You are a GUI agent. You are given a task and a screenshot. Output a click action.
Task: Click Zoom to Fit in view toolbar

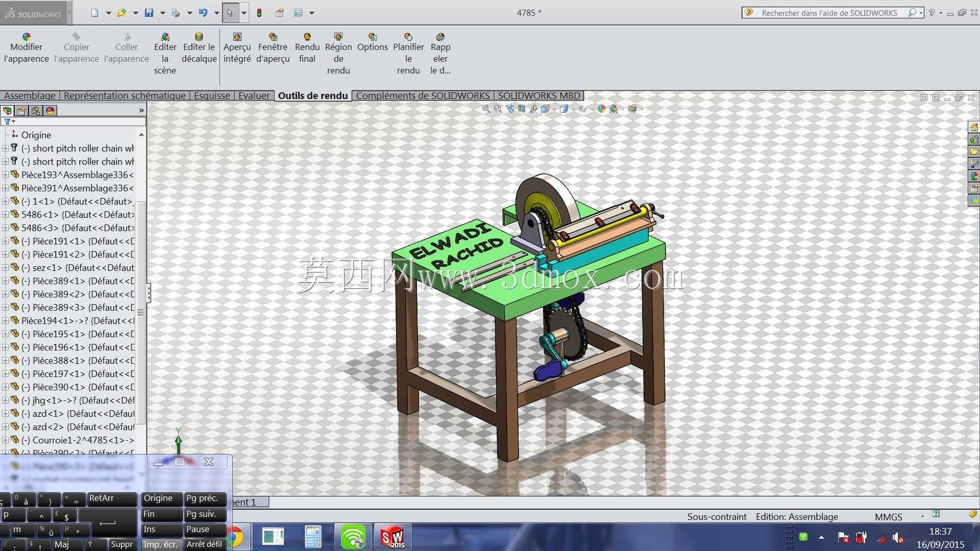coord(486,109)
